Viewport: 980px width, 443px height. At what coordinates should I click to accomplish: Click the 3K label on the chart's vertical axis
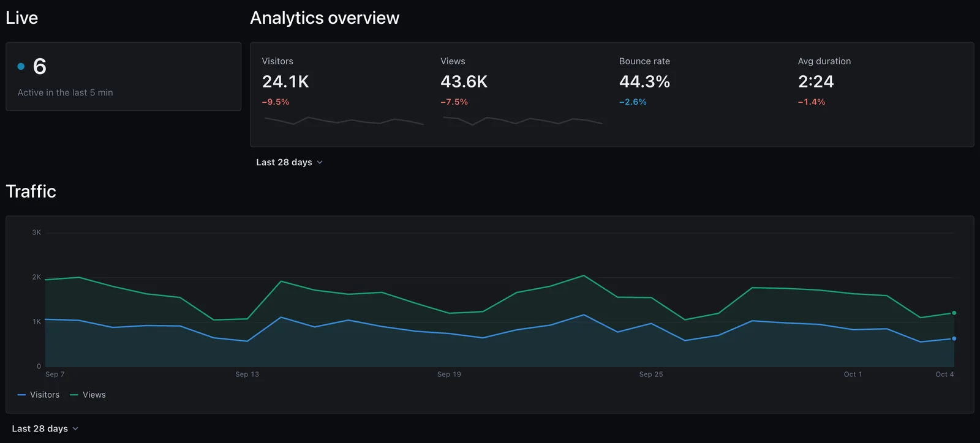(37, 233)
